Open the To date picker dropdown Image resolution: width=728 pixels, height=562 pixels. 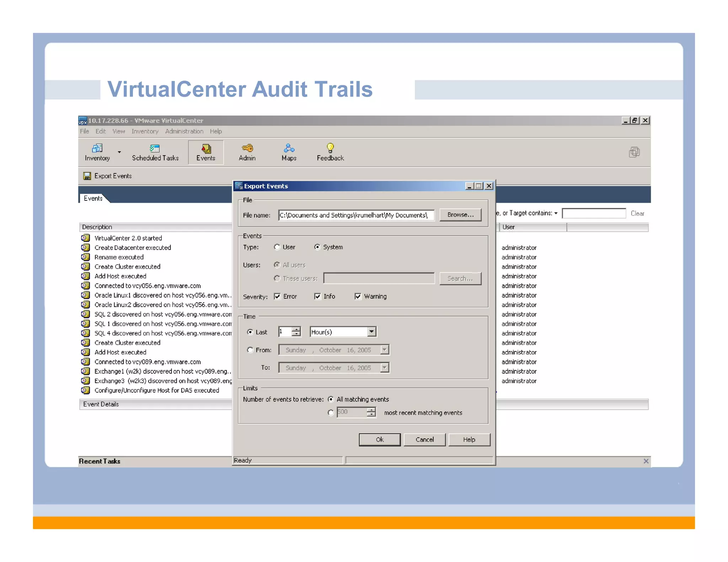coord(384,368)
